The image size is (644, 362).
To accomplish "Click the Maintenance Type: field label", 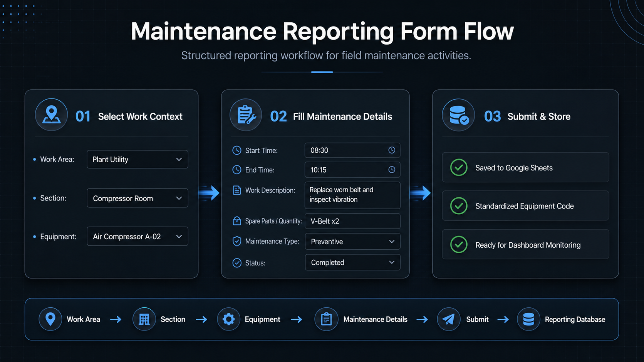I will [x=272, y=241].
